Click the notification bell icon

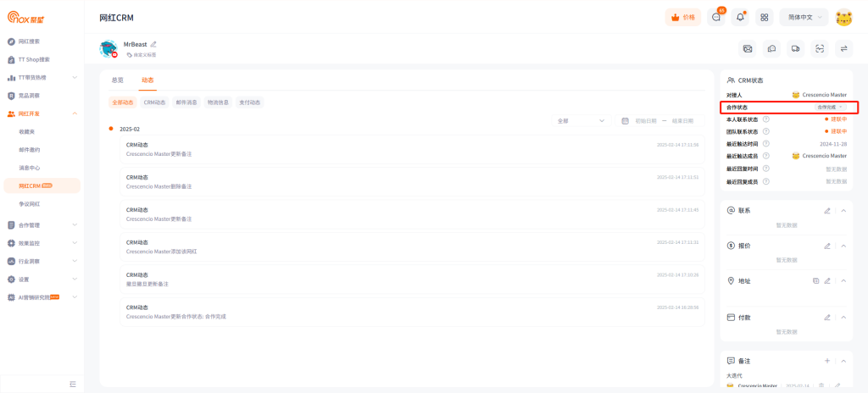coord(740,17)
